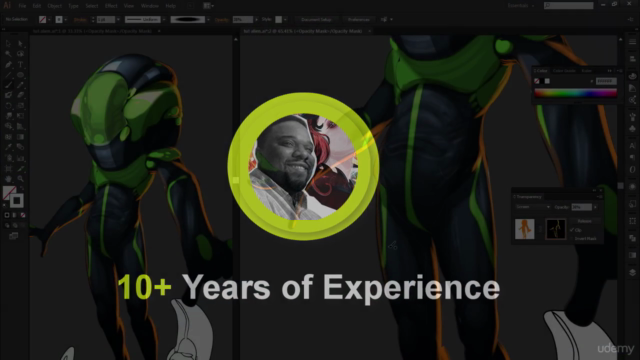Open the Window menu
The width and height of the screenshot is (640, 360).
(x=150, y=6)
